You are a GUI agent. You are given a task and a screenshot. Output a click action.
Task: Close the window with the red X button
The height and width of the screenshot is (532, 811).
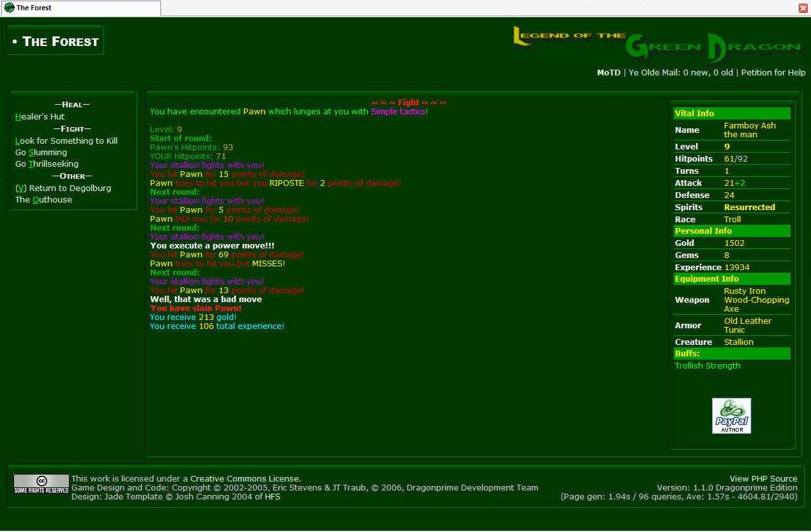tap(803, 8)
